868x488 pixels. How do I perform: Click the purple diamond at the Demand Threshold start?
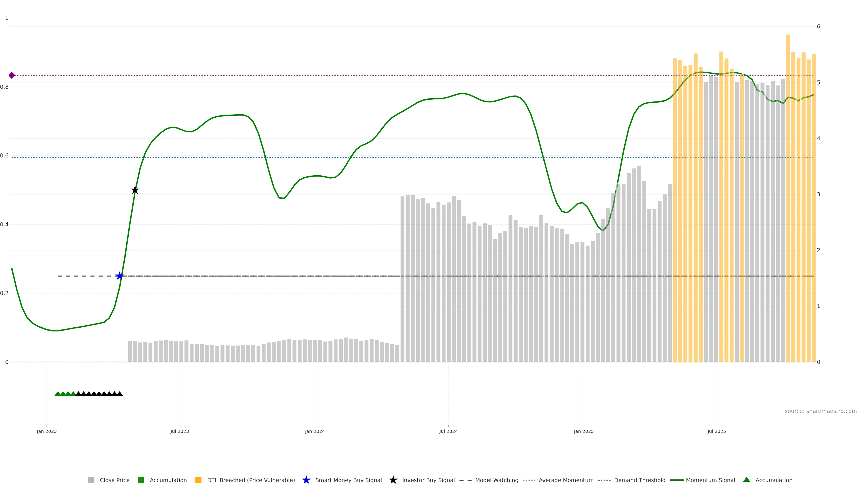[12, 75]
